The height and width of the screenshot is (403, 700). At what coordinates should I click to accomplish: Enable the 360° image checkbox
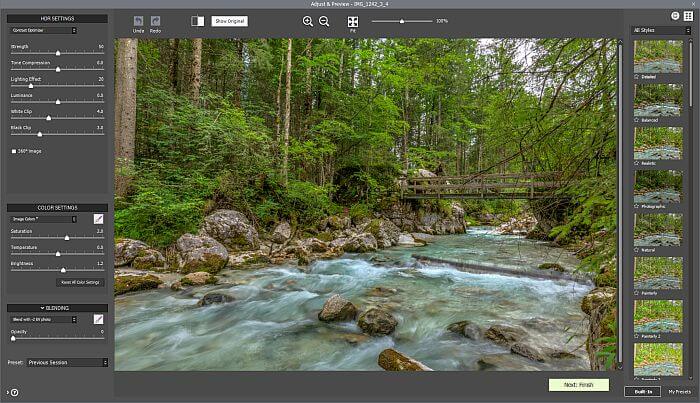pos(14,151)
